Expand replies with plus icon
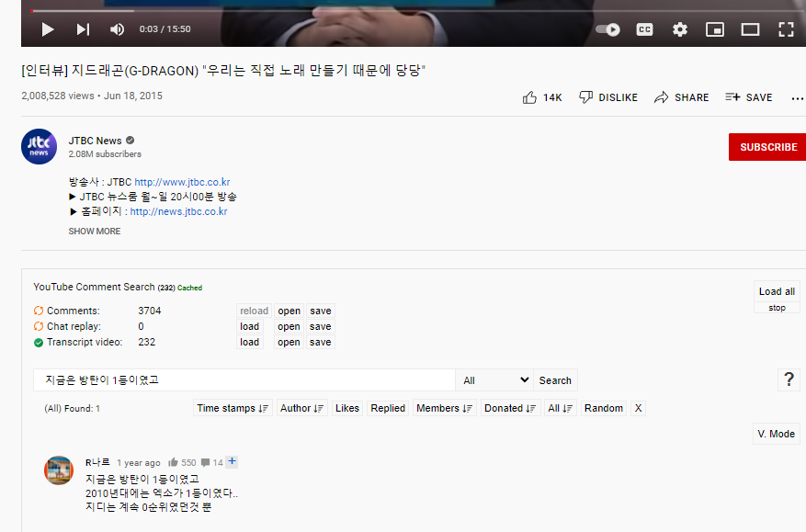 pyautogui.click(x=232, y=461)
